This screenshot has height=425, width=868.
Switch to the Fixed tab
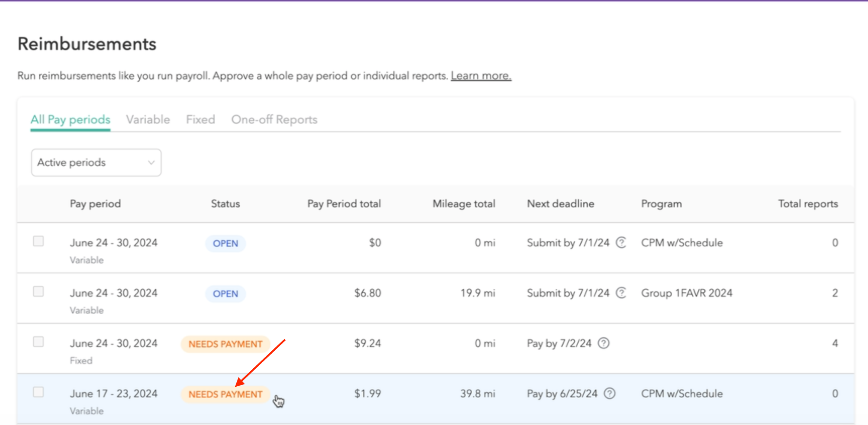201,120
